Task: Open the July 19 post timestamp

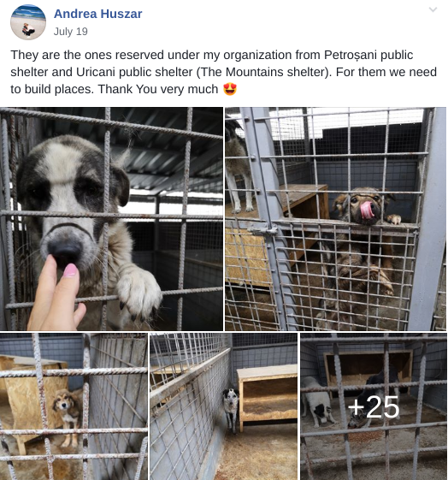Action: click(x=71, y=32)
